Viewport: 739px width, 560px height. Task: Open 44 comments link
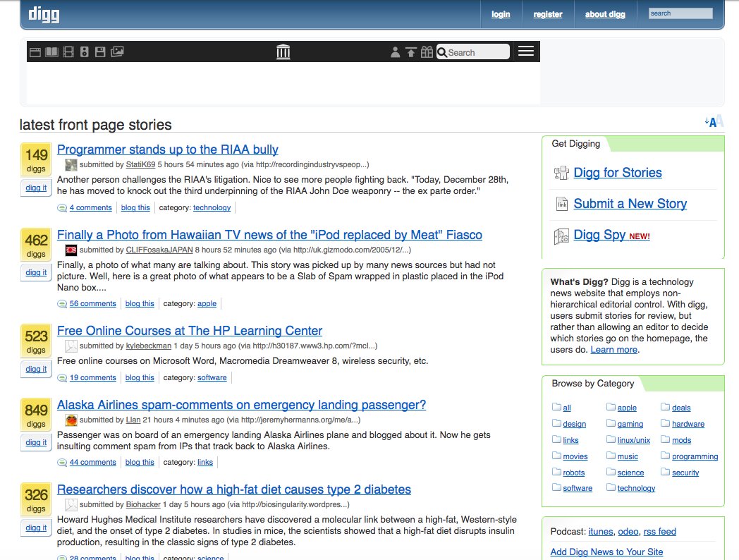pyautogui.click(x=93, y=463)
